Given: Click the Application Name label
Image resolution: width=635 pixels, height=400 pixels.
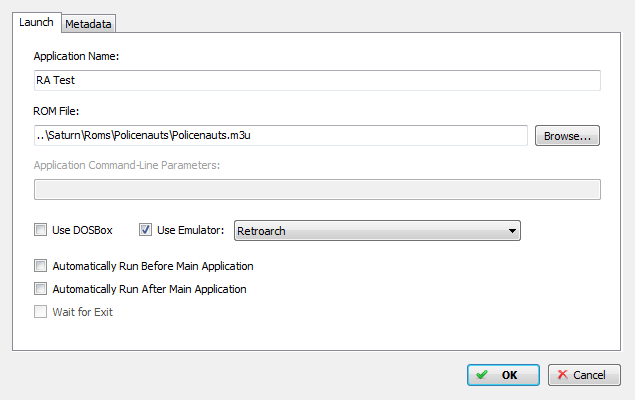Looking at the screenshot, I should tap(76, 56).
